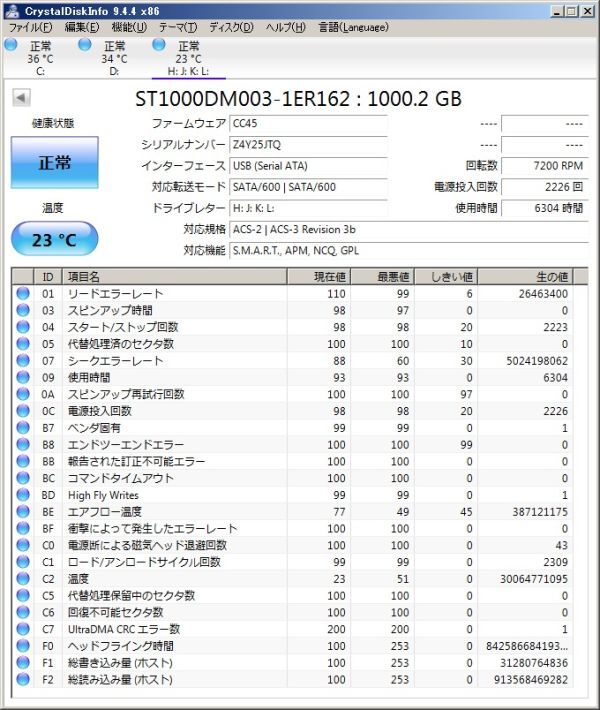
Task: Open the ファイル(F) menu
Action: 30,27
